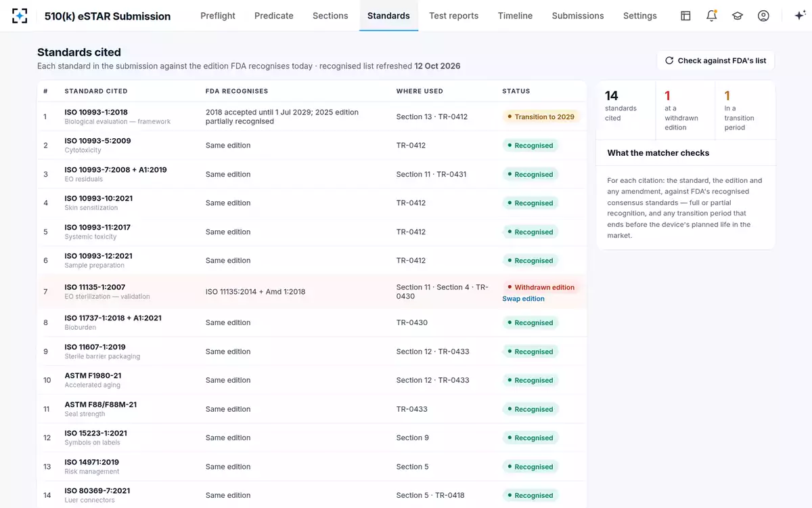The width and height of the screenshot is (812, 508).
Task: Select ISO 11737-1:2018 + A1:2021 bioburden standard
Action: point(113,318)
